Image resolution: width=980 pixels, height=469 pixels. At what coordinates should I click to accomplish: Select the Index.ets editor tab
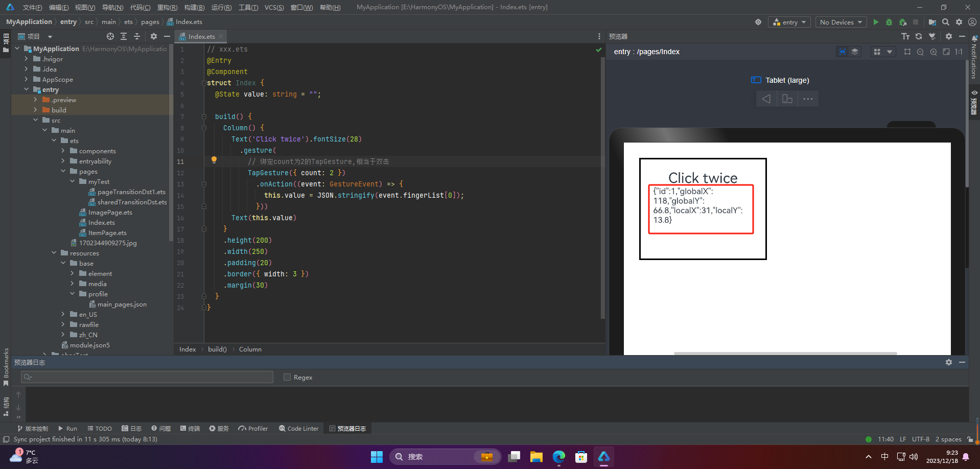click(201, 36)
